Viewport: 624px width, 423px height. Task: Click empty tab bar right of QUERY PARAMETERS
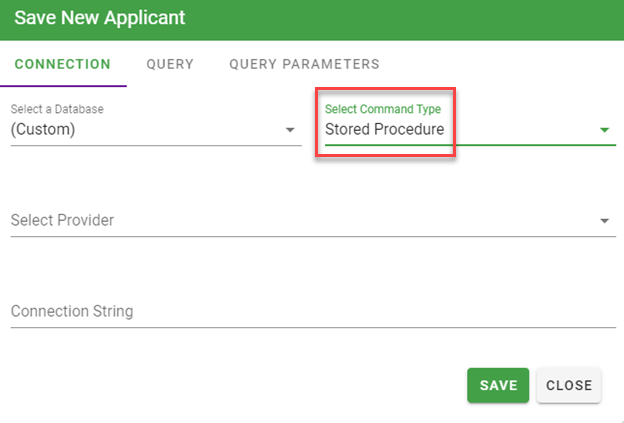[x=500, y=64]
